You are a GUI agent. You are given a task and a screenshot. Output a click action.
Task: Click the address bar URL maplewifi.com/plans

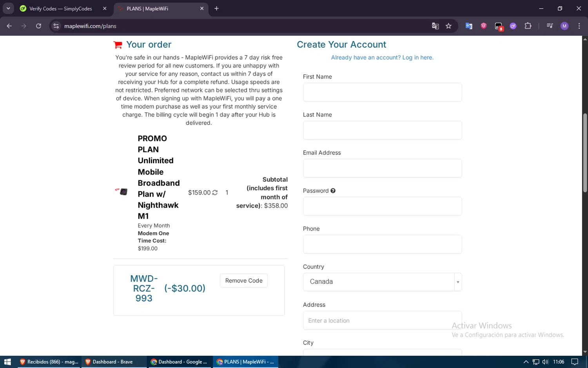(90, 26)
